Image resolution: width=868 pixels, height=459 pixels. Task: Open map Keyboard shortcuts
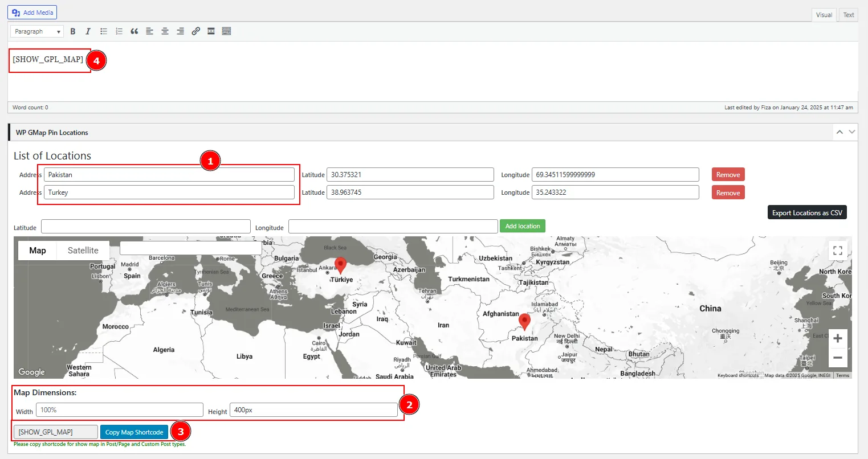click(x=738, y=375)
